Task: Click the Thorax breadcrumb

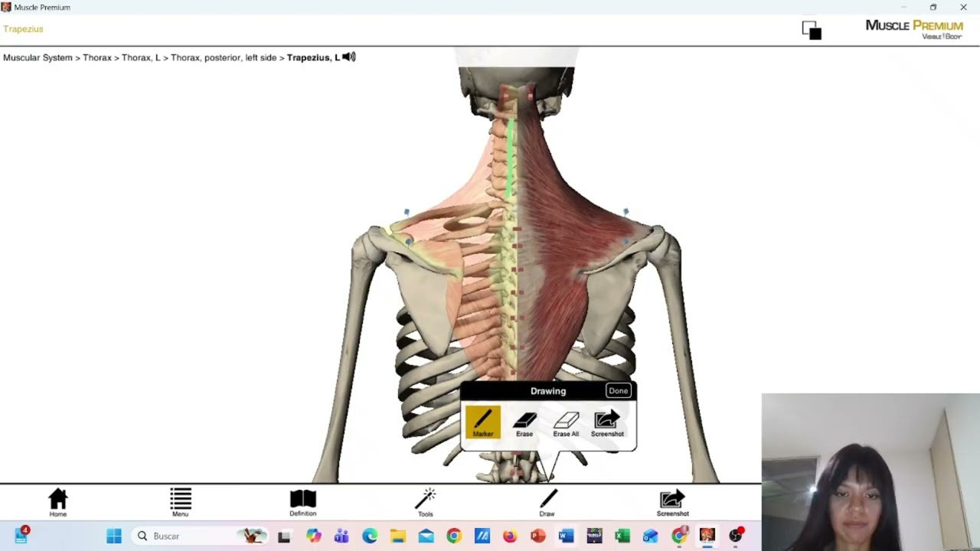Action: coord(97,57)
